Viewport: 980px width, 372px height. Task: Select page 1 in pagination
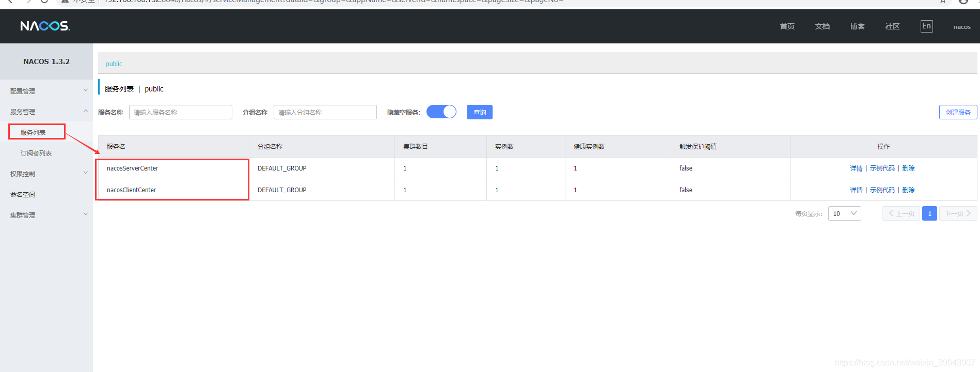coord(929,213)
